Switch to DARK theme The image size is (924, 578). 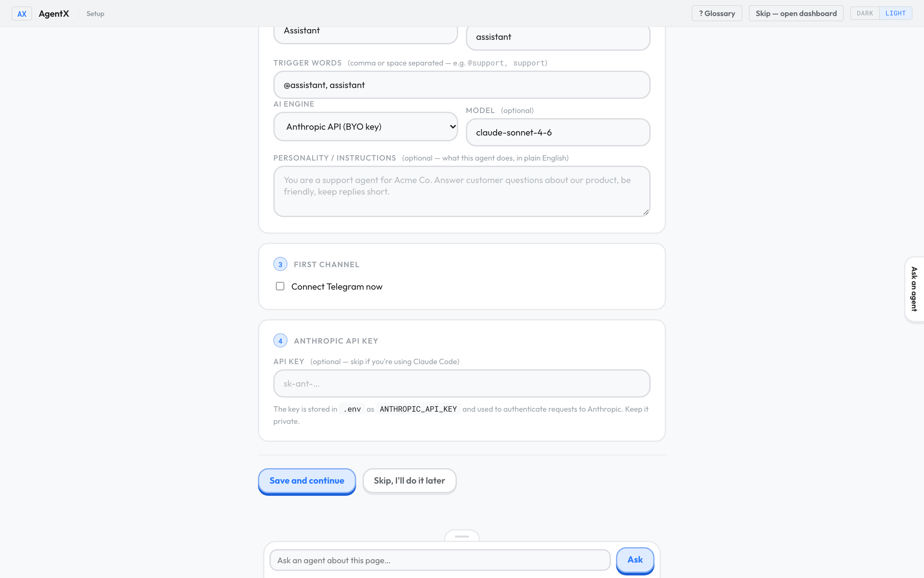click(x=864, y=13)
